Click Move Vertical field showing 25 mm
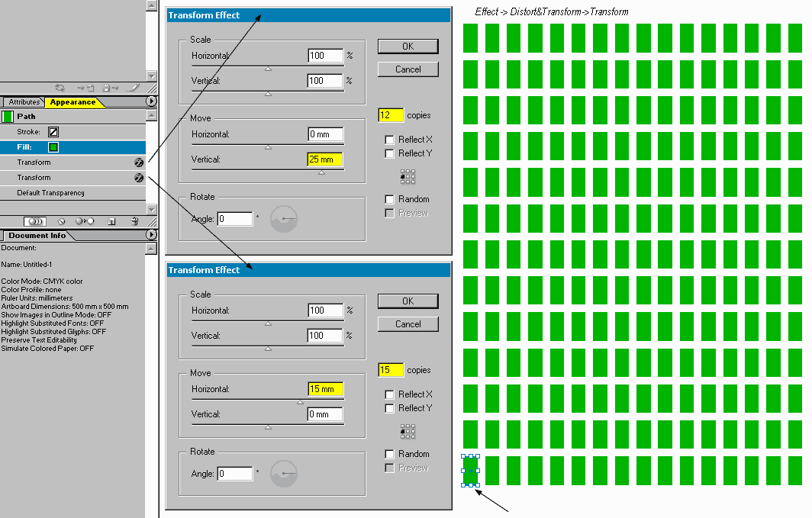The width and height of the screenshot is (812, 518). [325, 159]
